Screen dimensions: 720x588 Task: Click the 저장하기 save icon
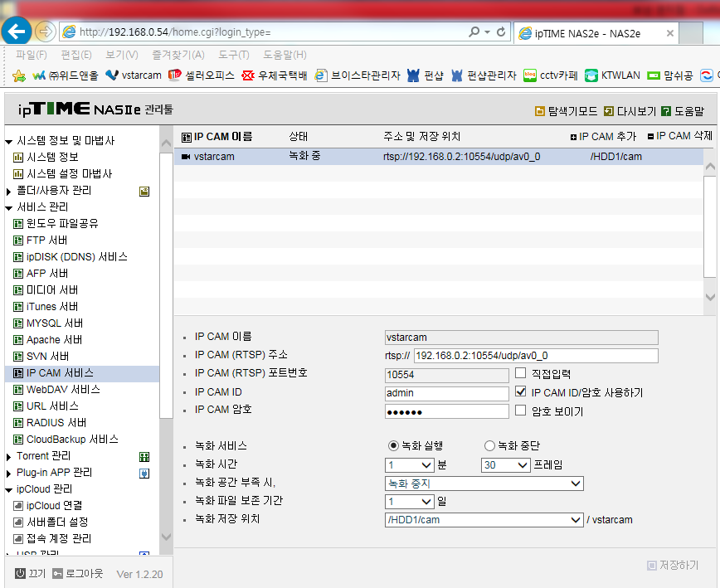[652, 566]
